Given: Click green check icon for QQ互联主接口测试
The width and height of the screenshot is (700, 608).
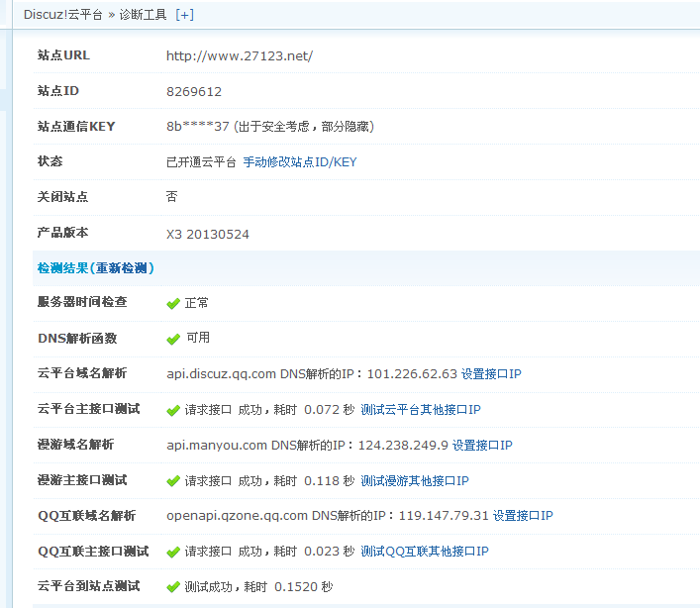Looking at the screenshot, I should [x=173, y=553].
